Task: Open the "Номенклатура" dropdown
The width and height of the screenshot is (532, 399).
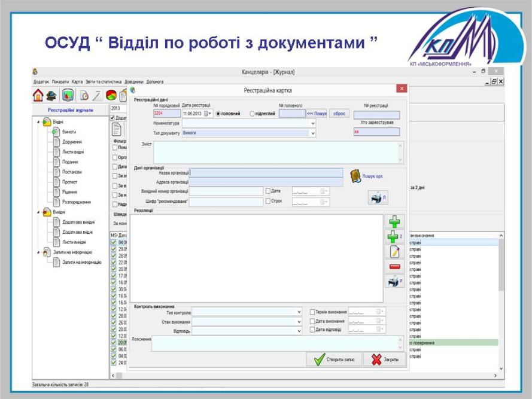Action: click(x=312, y=123)
